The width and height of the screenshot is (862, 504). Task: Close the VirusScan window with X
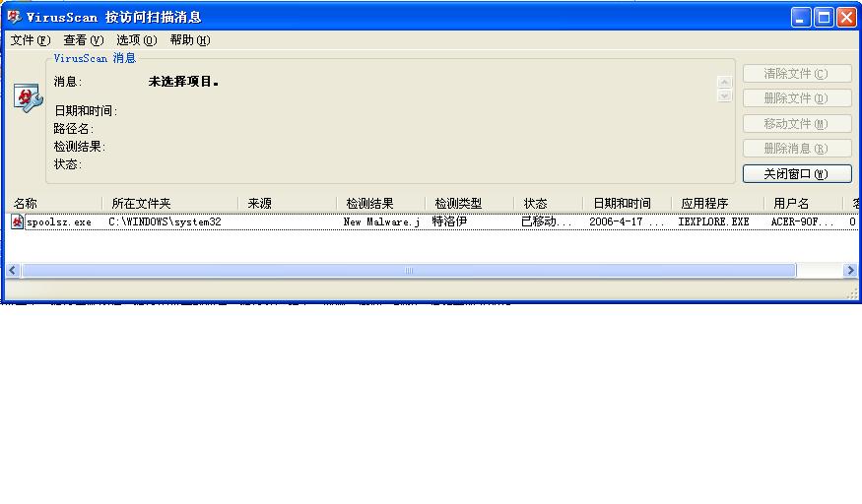(x=846, y=18)
